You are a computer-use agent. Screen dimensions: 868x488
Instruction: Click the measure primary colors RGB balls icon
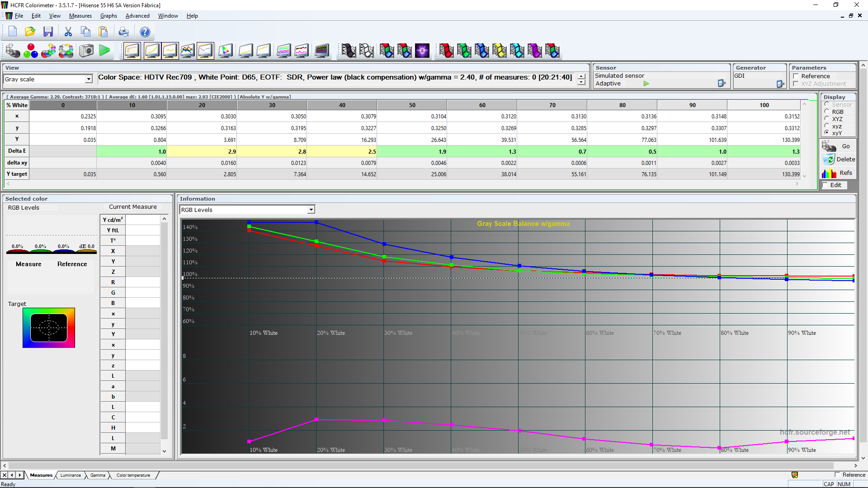(x=31, y=51)
